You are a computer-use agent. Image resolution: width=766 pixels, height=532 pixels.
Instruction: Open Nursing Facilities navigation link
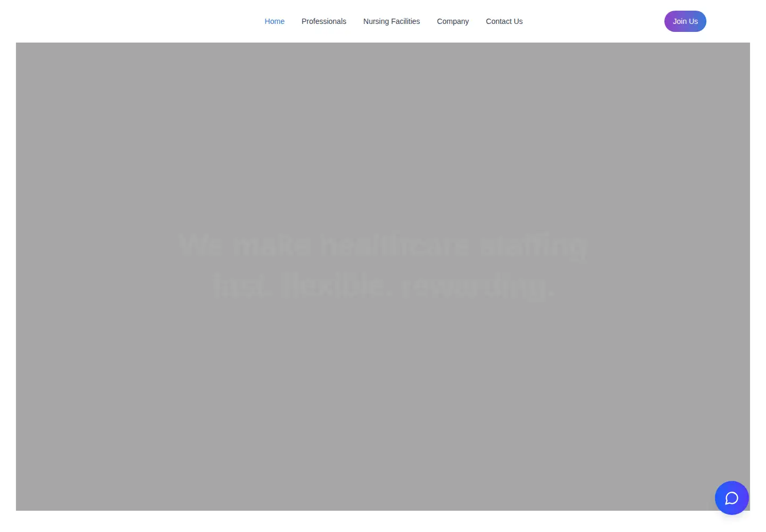click(392, 21)
